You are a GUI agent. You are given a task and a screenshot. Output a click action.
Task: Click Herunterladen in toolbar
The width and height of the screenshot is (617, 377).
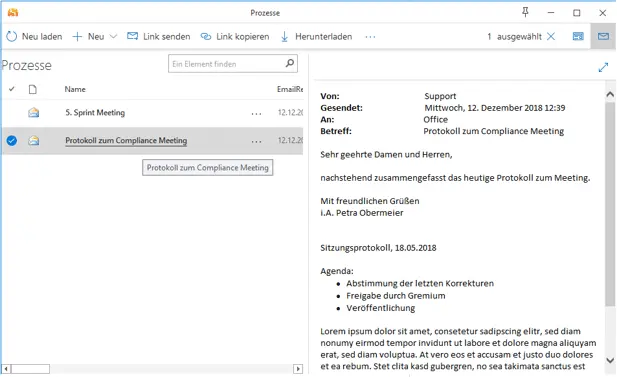[x=316, y=37]
